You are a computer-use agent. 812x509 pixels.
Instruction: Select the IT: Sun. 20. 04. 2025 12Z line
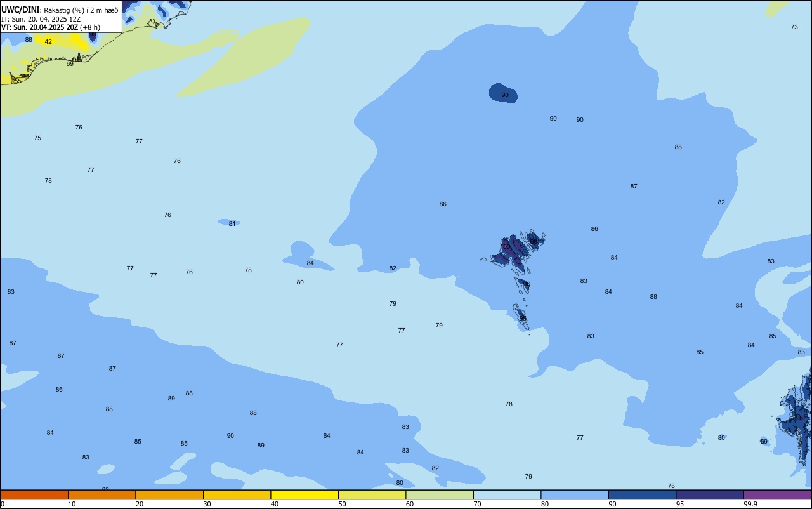(41, 19)
